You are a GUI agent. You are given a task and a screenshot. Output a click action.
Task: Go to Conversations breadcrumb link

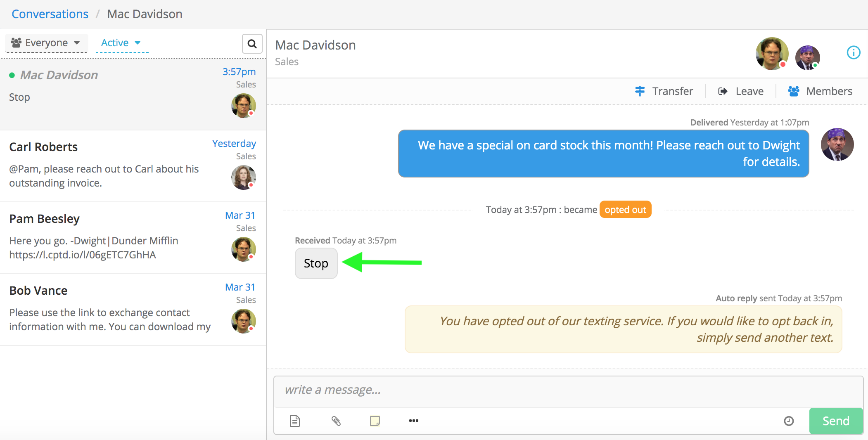pos(50,14)
